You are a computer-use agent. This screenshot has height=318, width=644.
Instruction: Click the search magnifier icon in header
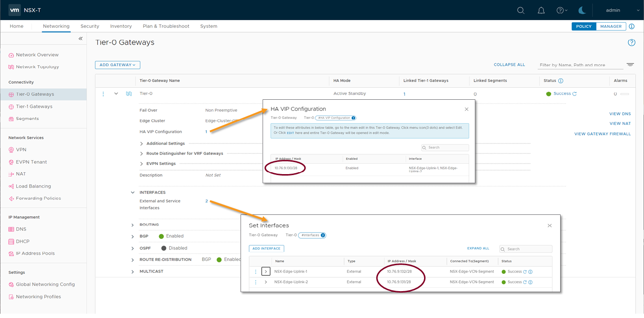pos(521,10)
